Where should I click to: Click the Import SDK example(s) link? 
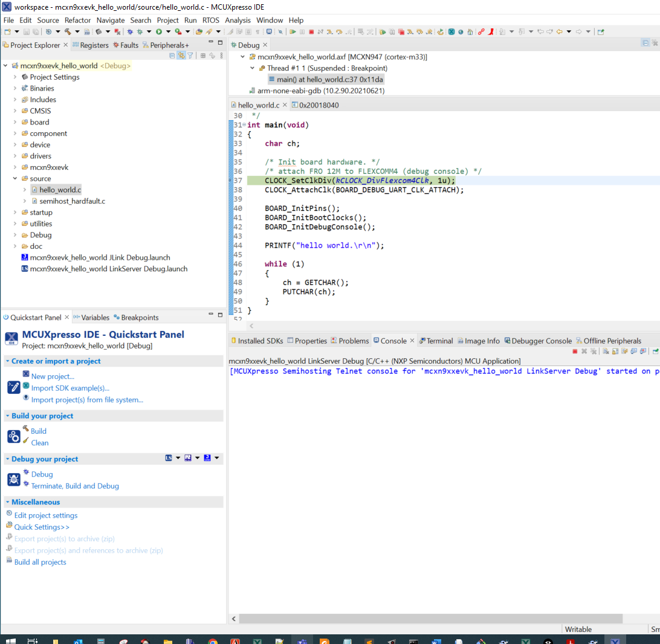pos(70,388)
